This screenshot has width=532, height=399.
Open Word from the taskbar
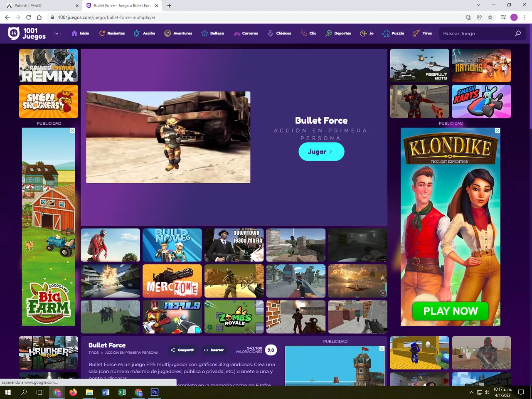click(x=106, y=392)
